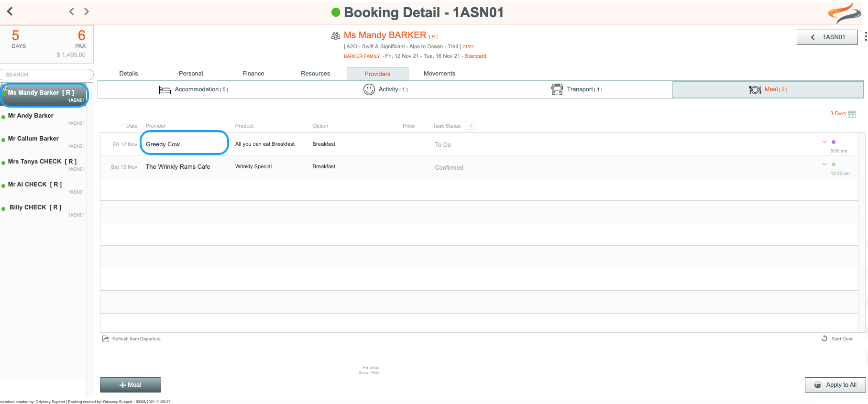Click the download icon next to Task Status
Image resolution: width=868 pixels, height=404 pixels.
[471, 126]
